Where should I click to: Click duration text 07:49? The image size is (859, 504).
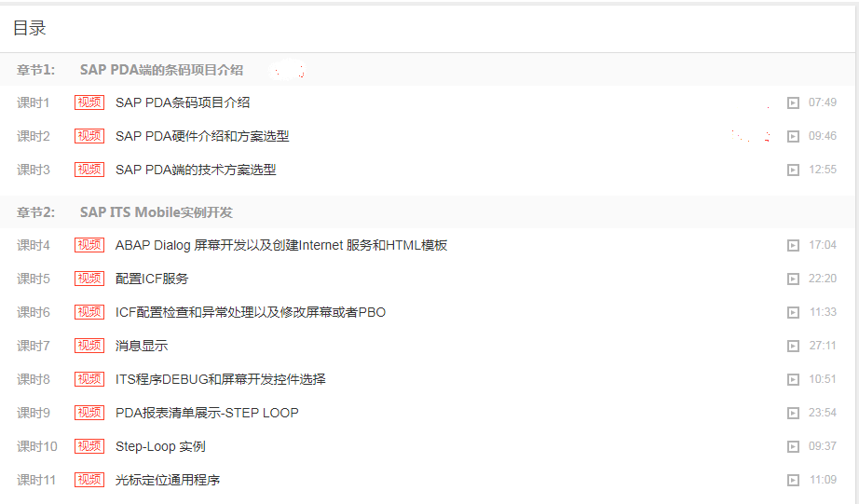tap(823, 102)
